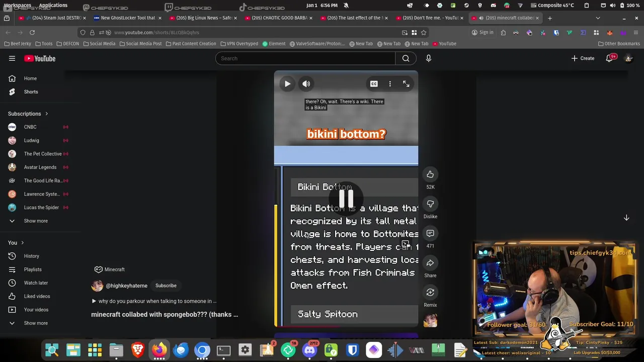Open the Ludwig subscription channel
Image resolution: width=644 pixels, height=362 pixels.
point(31,140)
